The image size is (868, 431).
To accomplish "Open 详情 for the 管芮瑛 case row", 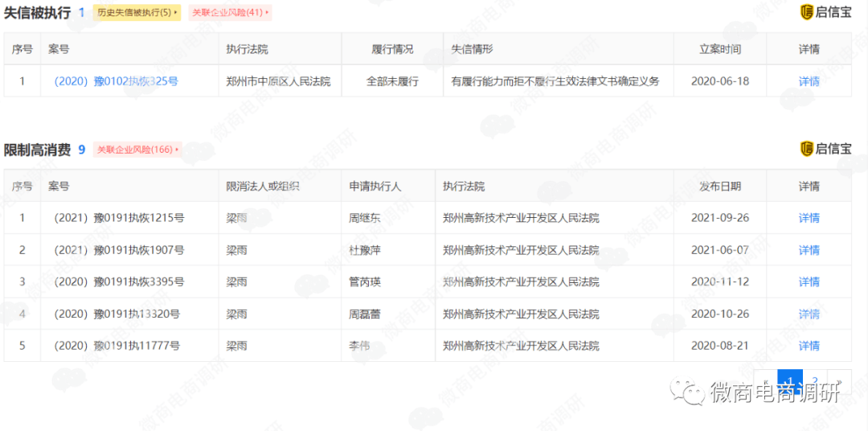I will tap(809, 281).
